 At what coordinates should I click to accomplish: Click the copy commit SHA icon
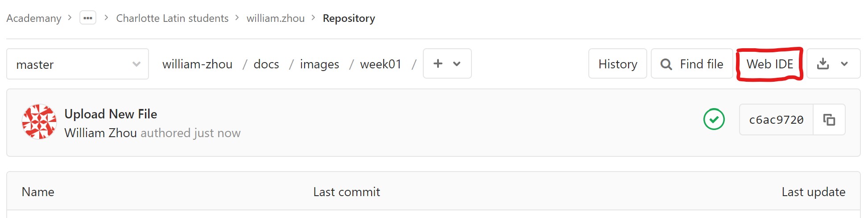829,120
